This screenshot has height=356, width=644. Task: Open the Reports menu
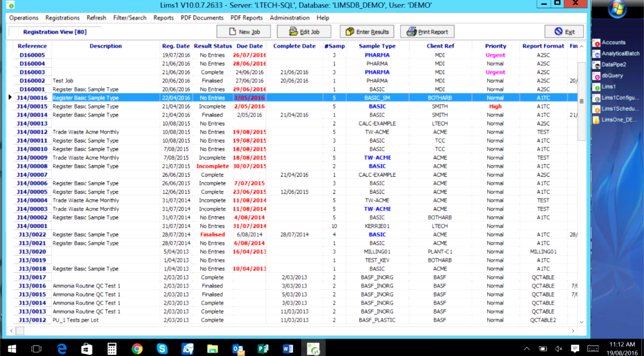pos(163,18)
